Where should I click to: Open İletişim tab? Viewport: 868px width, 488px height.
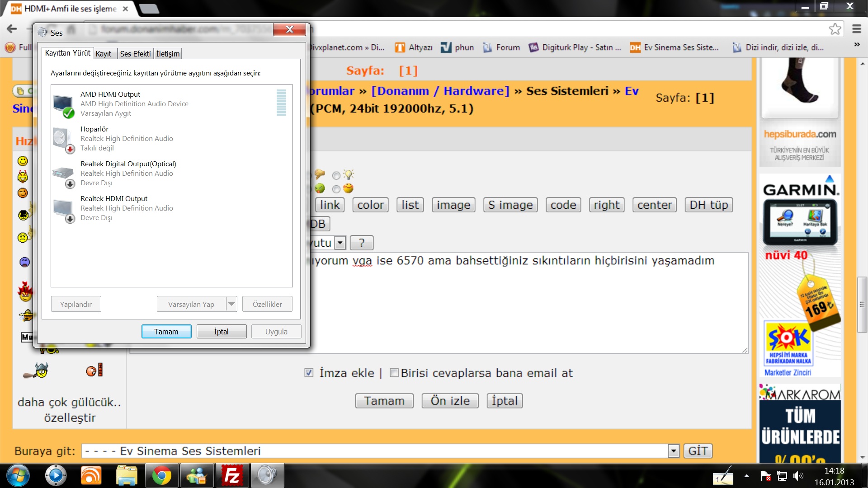[168, 54]
